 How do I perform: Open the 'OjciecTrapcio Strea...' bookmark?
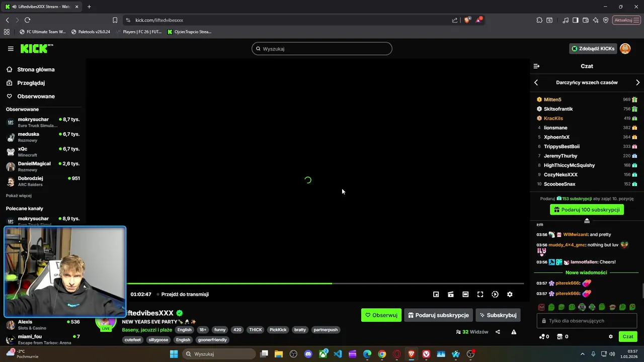[189, 32]
